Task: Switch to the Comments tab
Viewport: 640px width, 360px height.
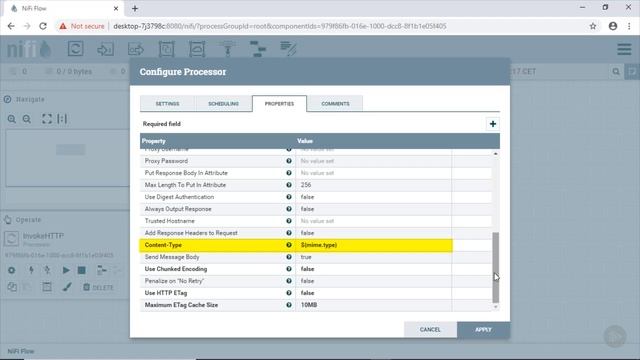Action: pos(335,104)
